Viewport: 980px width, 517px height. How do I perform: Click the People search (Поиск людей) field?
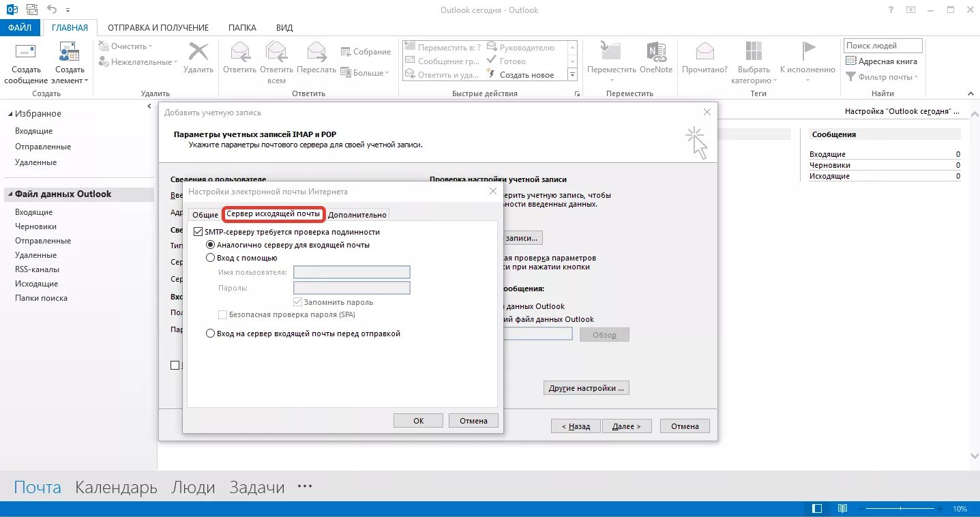click(882, 46)
